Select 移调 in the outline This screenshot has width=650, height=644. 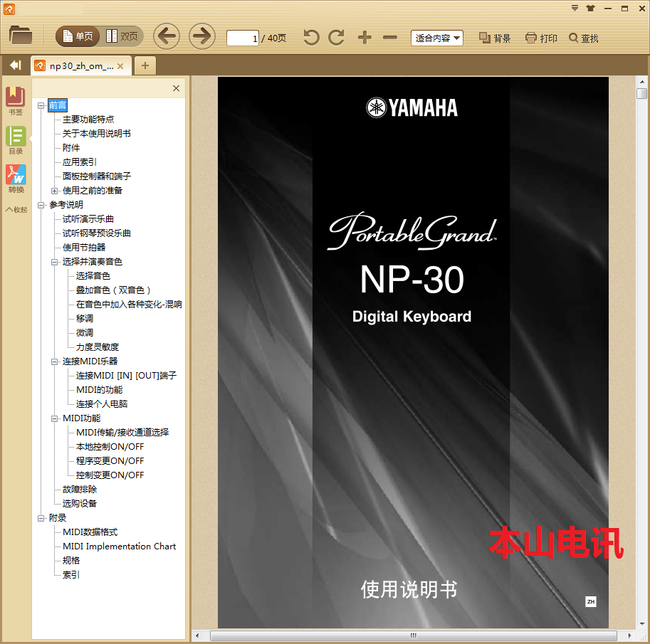[85, 319]
